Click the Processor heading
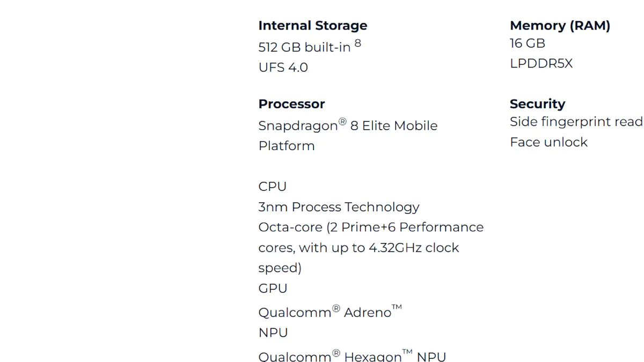Image resolution: width=644 pixels, height=362 pixels. pyautogui.click(x=291, y=104)
